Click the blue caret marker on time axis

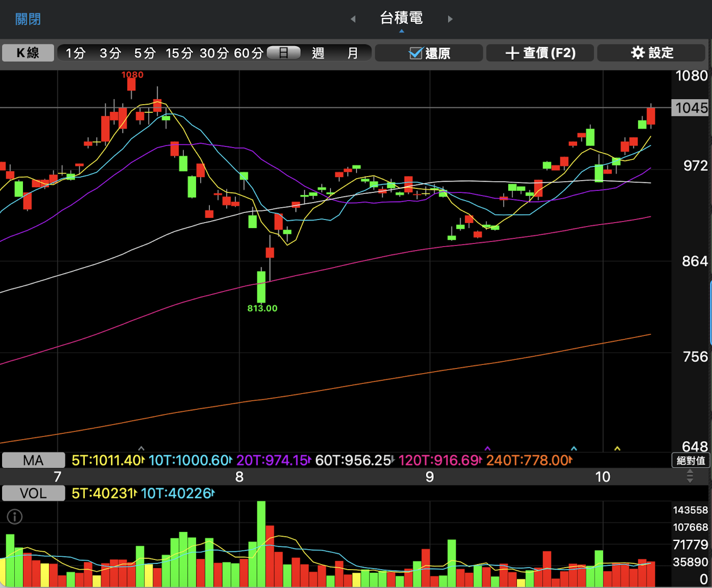pyautogui.click(x=574, y=449)
